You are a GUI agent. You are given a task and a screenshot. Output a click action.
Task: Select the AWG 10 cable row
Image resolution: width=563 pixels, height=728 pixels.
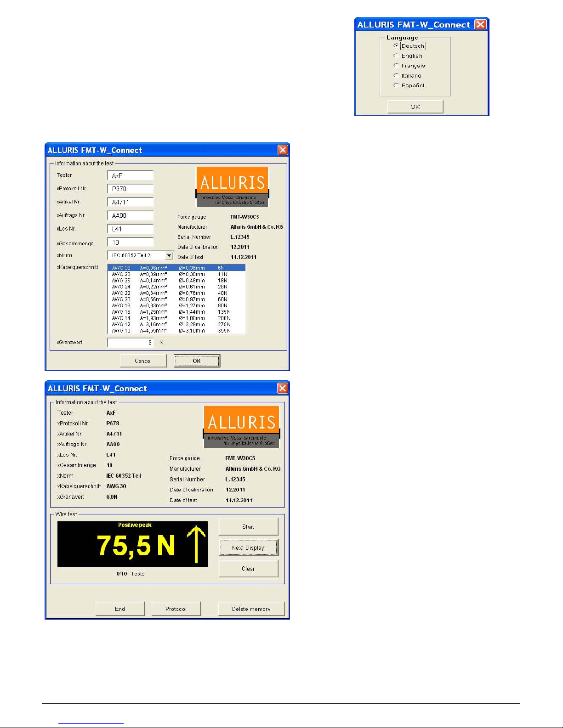tap(176, 331)
